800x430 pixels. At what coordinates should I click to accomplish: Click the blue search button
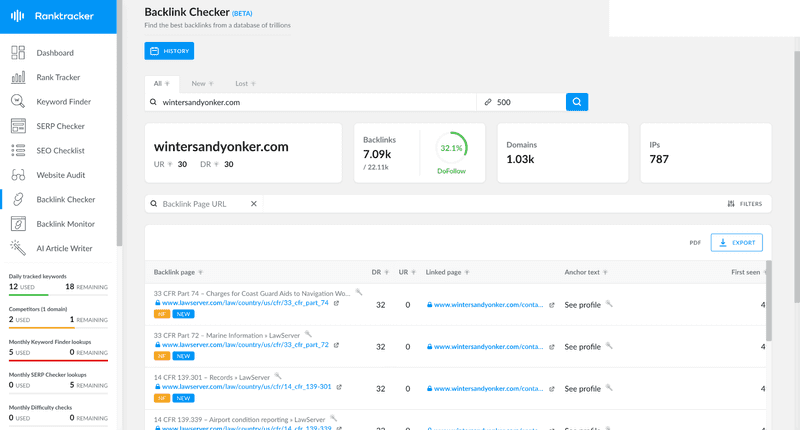577,102
